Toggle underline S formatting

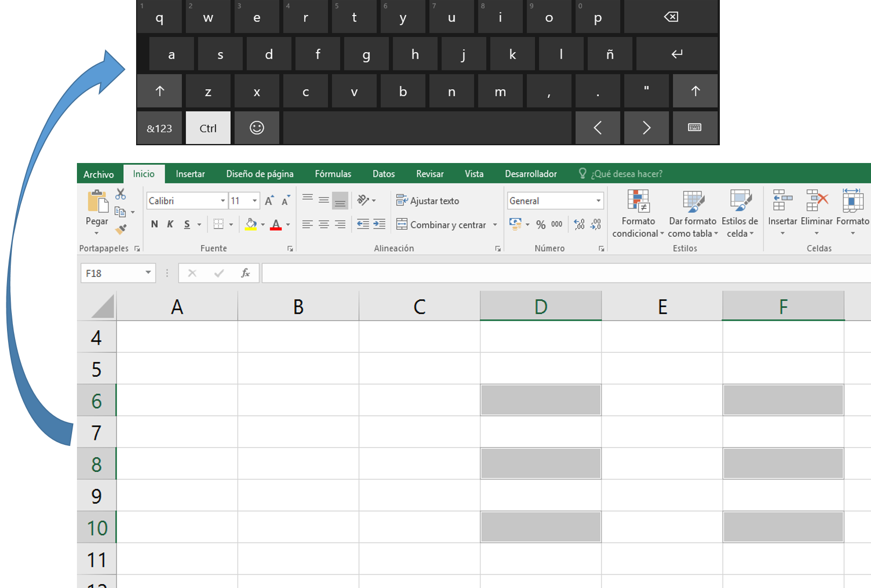pos(187,224)
